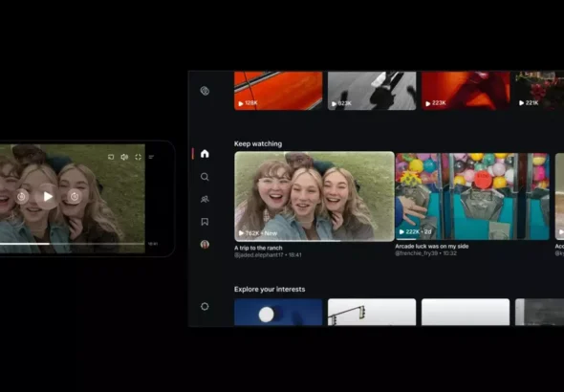Open the grayscale thumbnail with 823K views
Screen dimensions: 564x392
point(372,91)
